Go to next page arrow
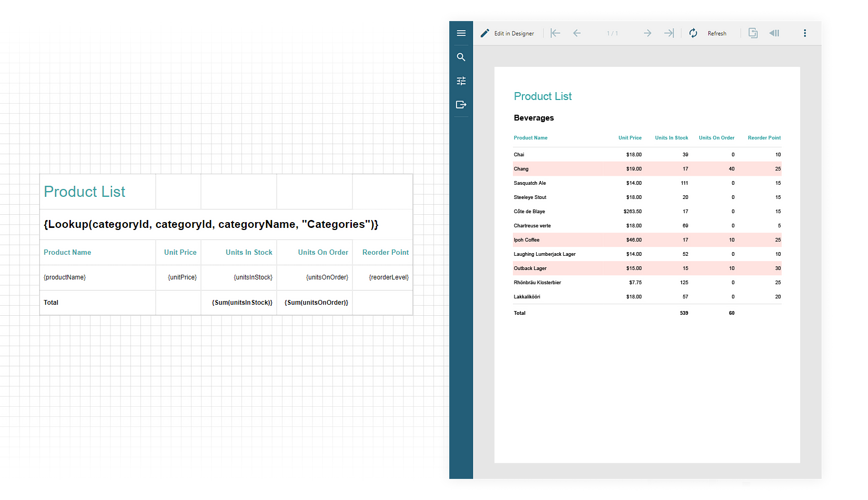 648,33
